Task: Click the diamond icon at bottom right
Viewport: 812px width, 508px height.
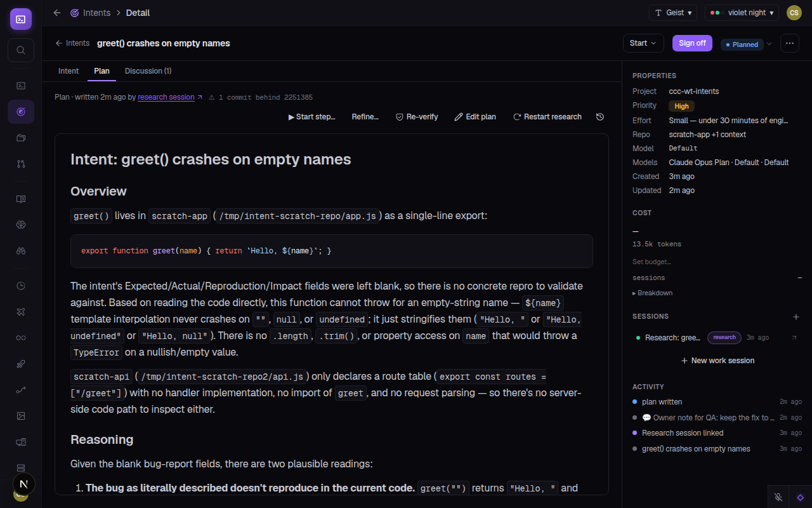Action: [801, 497]
